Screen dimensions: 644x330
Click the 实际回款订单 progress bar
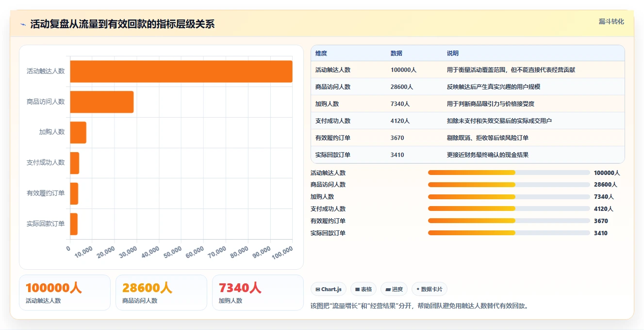pos(509,233)
